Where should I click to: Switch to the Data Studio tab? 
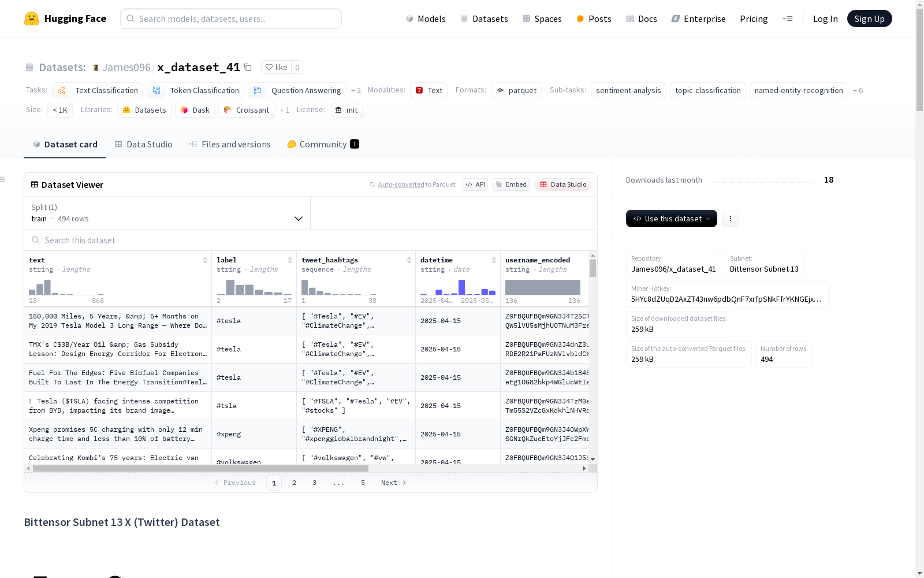[144, 144]
